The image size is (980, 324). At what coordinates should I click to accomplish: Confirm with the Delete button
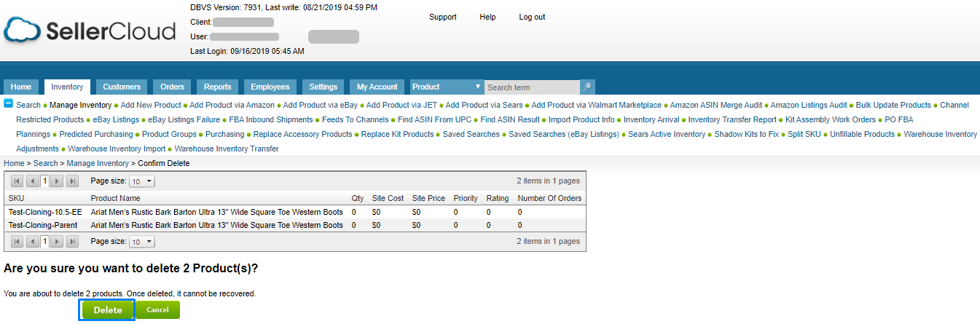point(108,310)
